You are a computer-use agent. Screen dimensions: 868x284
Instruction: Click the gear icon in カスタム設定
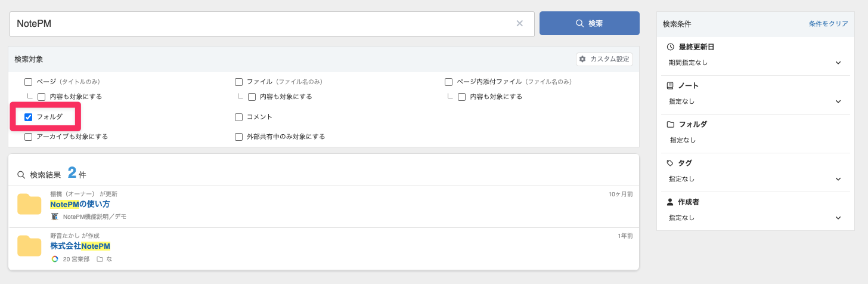pos(582,59)
